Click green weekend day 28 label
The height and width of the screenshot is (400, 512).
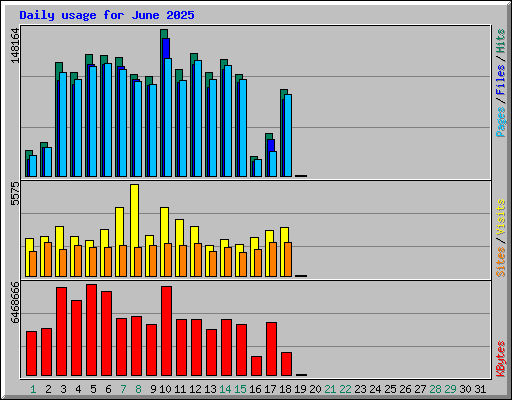click(x=435, y=389)
